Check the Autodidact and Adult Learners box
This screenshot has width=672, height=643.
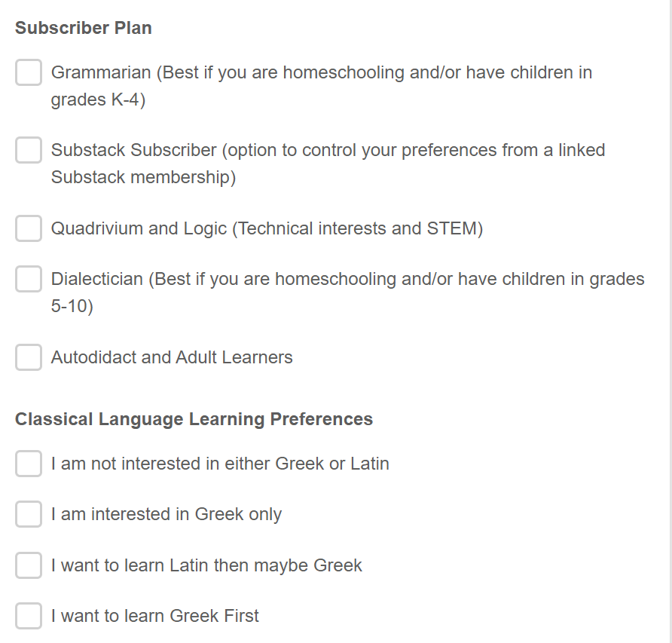tap(29, 357)
